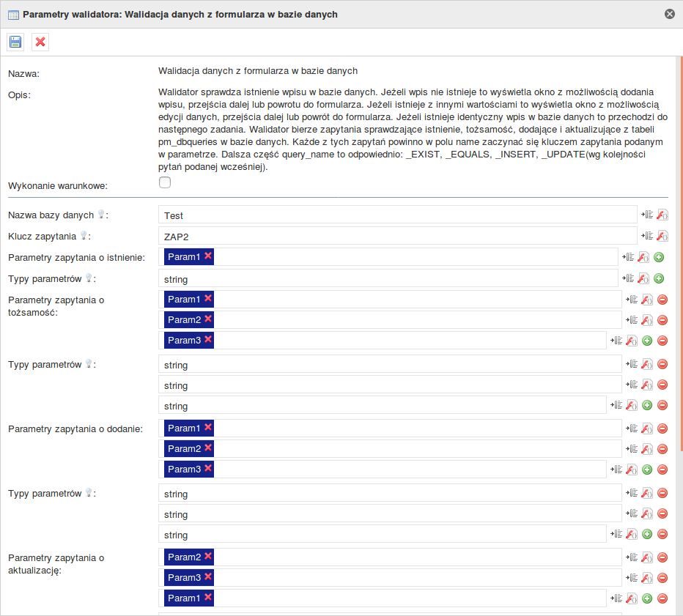The height and width of the screenshot is (616, 683).
Task: Delete the Param2 row in Parametry zapytania o aktualizację
Action: click(x=662, y=557)
